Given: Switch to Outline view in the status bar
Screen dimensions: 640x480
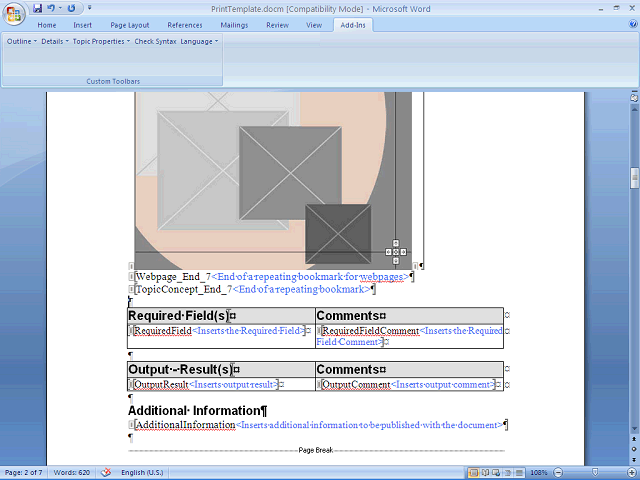Looking at the screenshot, I should click(x=508, y=473).
